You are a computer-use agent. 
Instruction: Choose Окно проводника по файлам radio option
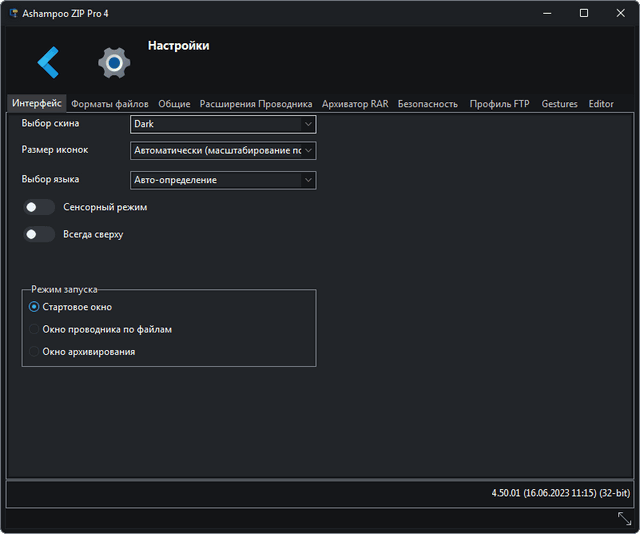pos(34,329)
